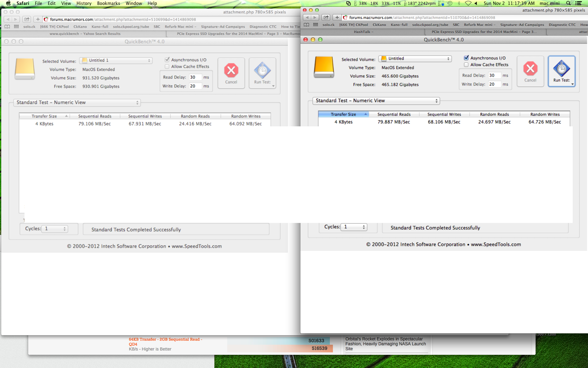Click the Apple menu logo
This screenshot has height=368, width=588.
coord(8,3)
